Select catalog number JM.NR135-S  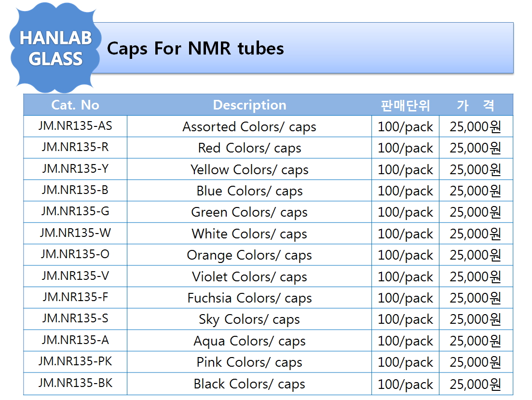click(x=75, y=318)
